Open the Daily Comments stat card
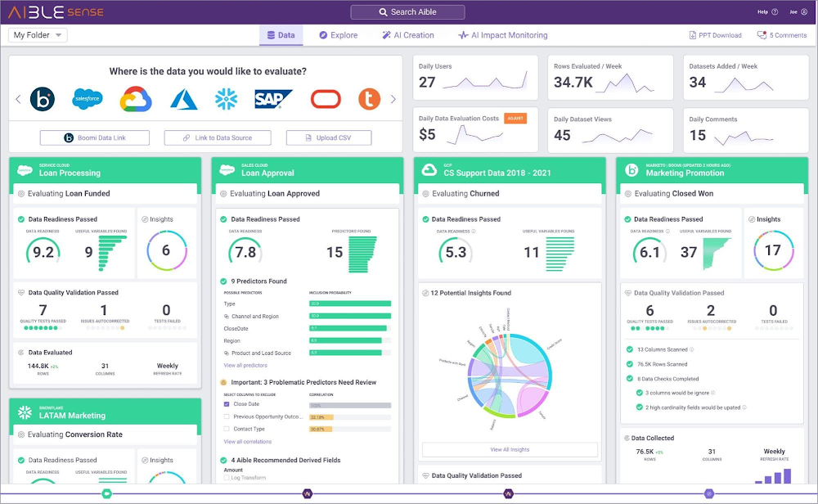Viewport: 818px width, 504px height. [746, 130]
